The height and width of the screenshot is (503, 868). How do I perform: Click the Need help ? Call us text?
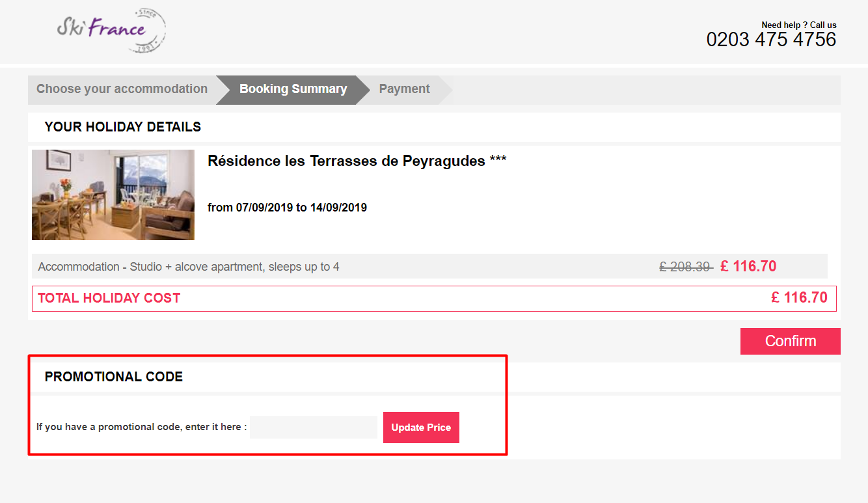point(798,24)
